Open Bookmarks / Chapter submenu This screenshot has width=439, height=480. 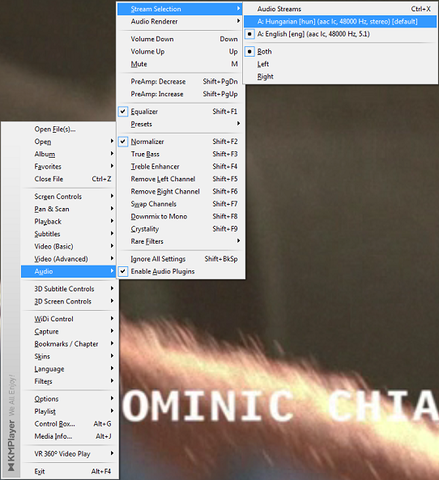click(68, 344)
